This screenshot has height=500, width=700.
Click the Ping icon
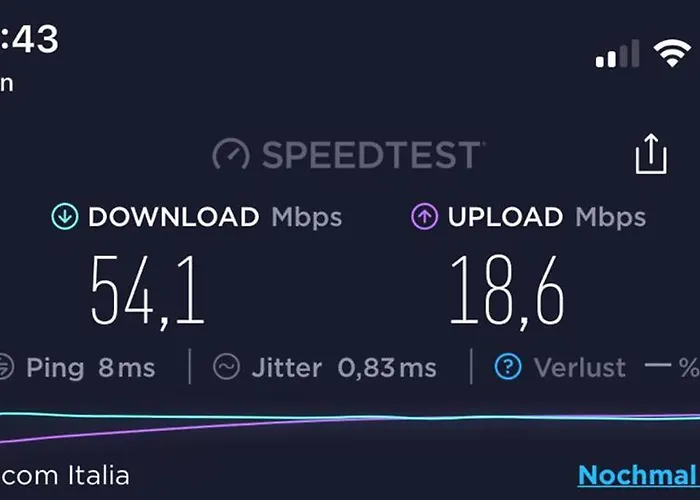(4, 367)
